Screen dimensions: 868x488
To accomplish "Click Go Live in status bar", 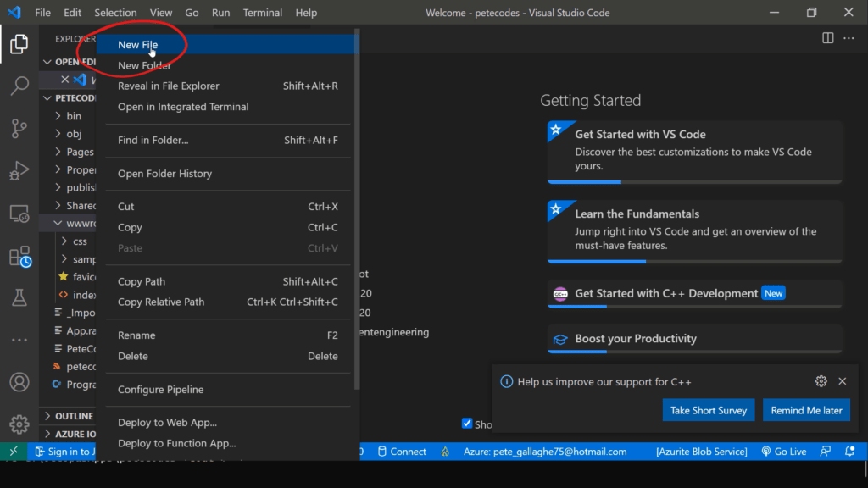I will pyautogui.click(x=784, y=452).
